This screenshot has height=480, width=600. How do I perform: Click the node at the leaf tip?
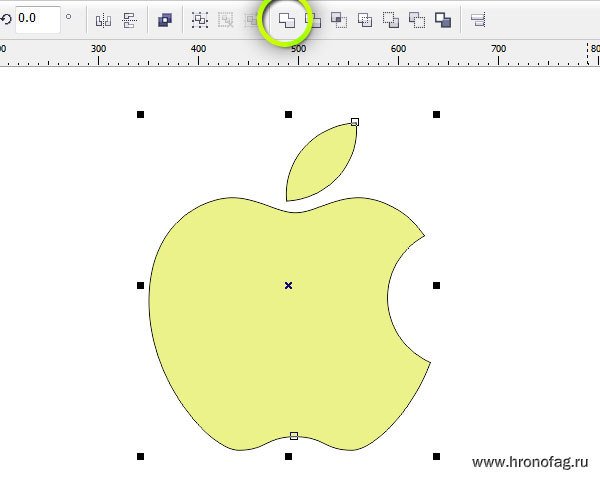click(x=355, y=122)
